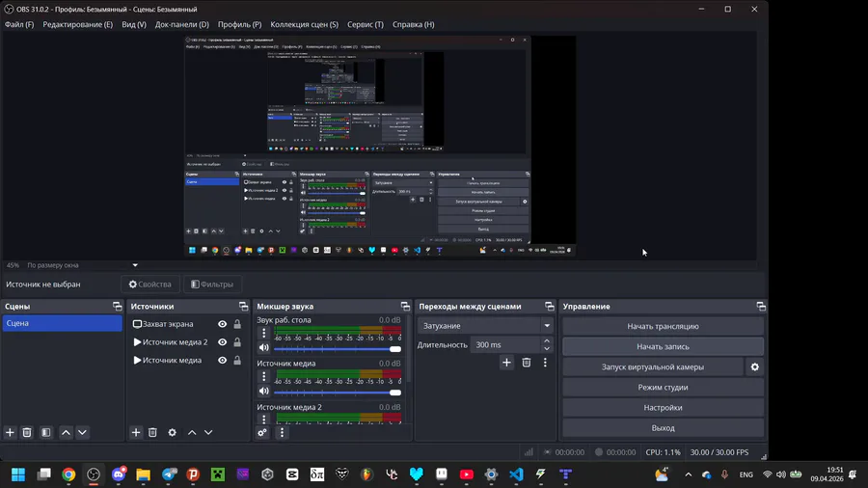868x488 pixels.
Task: Open the Вид menu
Action: point(134,24)
